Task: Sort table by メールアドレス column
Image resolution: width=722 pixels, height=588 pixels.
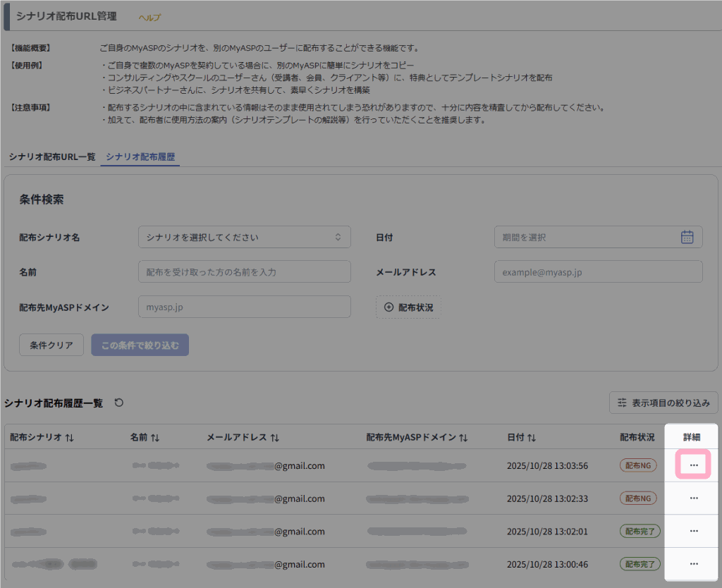Action: coord(275,438)
